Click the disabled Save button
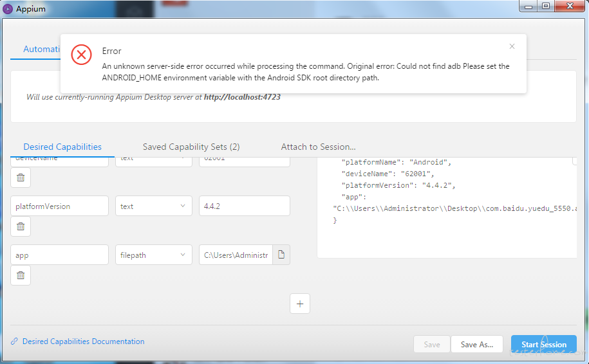589x364 pixels. pos(431,344)
